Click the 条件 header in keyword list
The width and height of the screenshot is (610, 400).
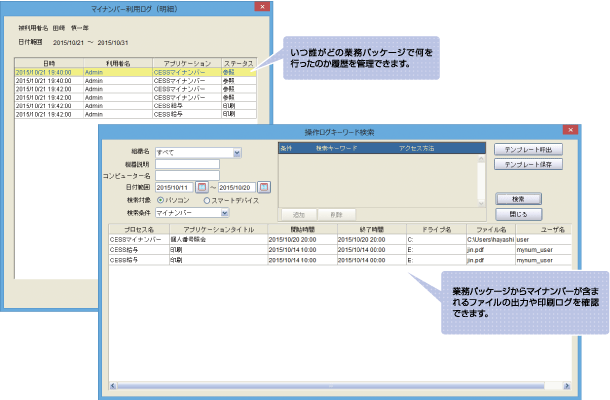coord(286,148)
